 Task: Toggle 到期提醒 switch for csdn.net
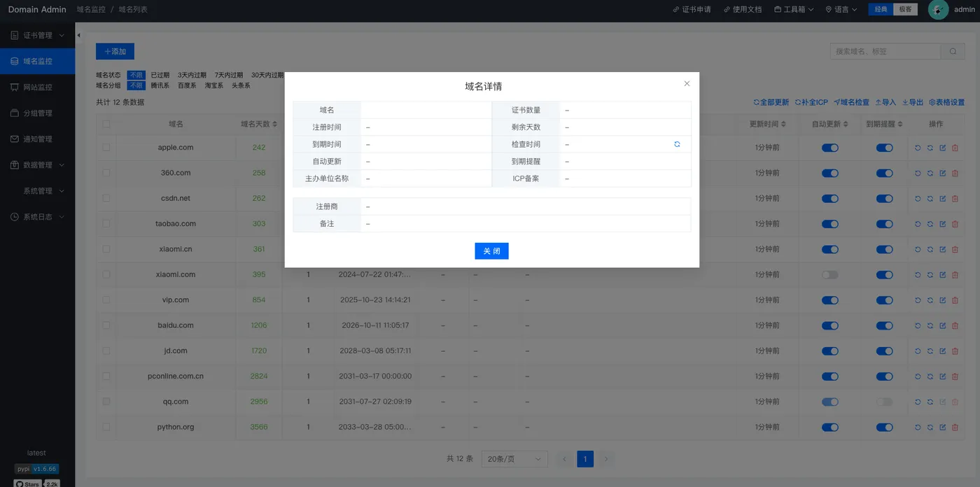(x=884, y=199)
